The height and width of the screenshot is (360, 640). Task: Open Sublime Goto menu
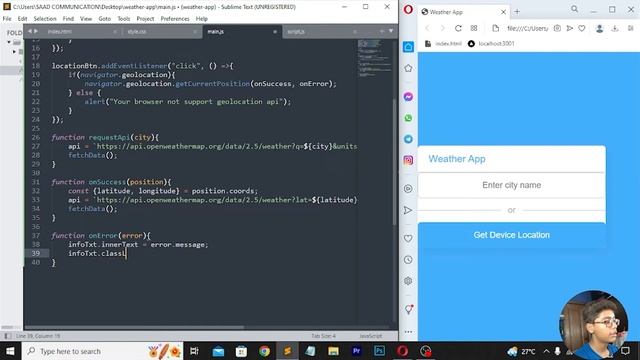coord(104,19)
